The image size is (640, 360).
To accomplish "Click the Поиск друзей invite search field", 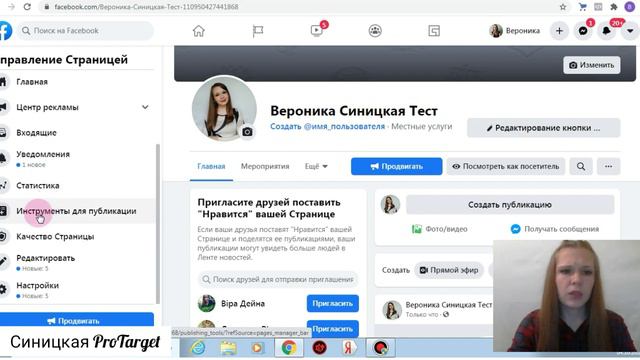I will tap(278, 279).
